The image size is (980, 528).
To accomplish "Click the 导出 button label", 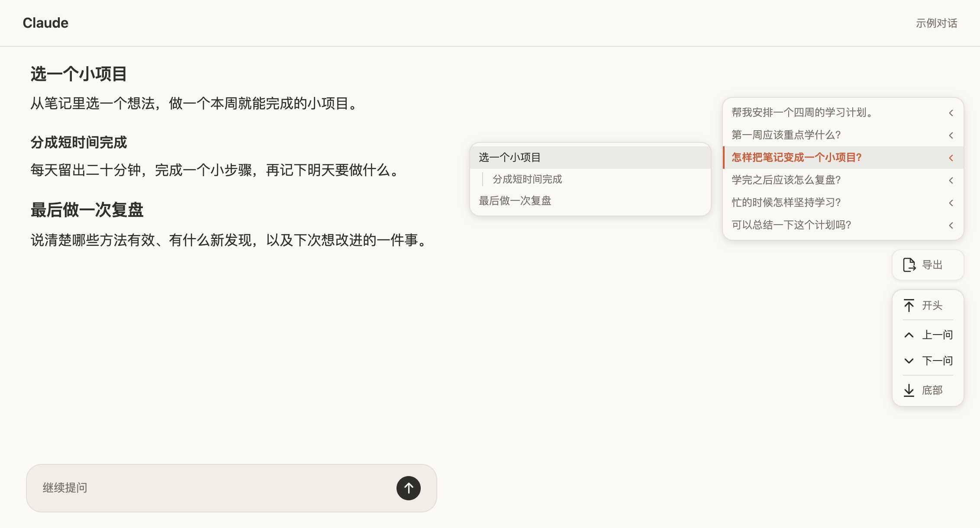I will 932,265.
